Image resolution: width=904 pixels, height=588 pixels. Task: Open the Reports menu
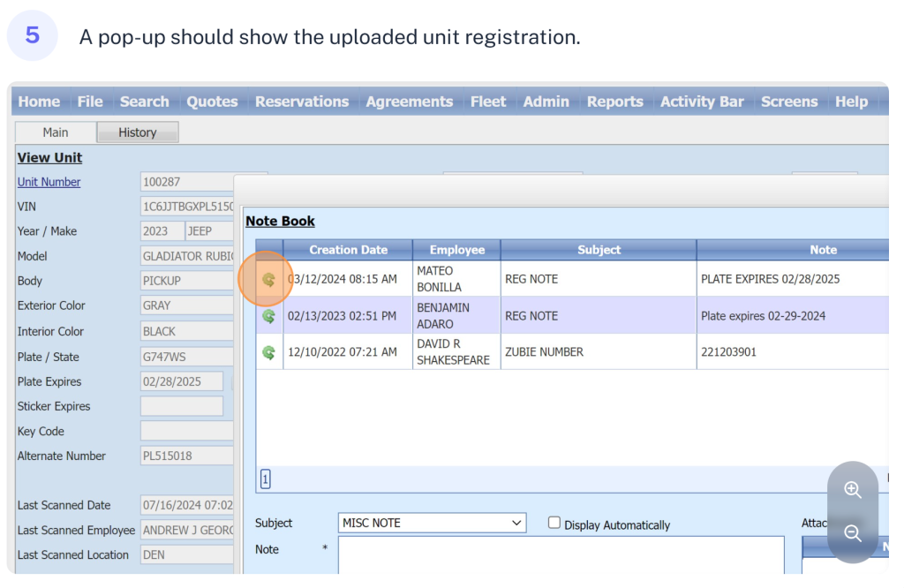click(x=614, y=102)
